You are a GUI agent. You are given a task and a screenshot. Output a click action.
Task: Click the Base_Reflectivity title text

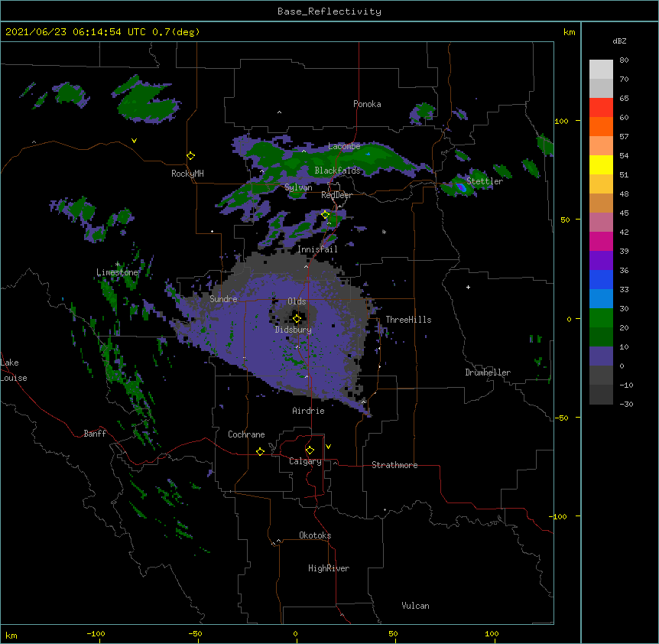coord(329,11)
